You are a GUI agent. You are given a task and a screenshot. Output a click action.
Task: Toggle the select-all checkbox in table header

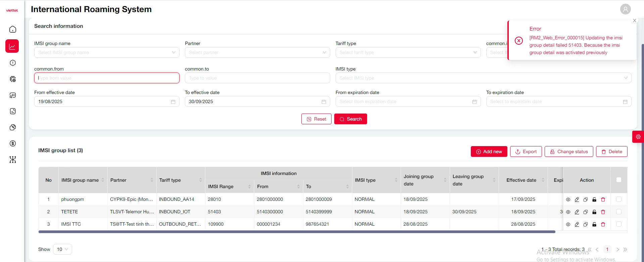[x=619, y=180]
